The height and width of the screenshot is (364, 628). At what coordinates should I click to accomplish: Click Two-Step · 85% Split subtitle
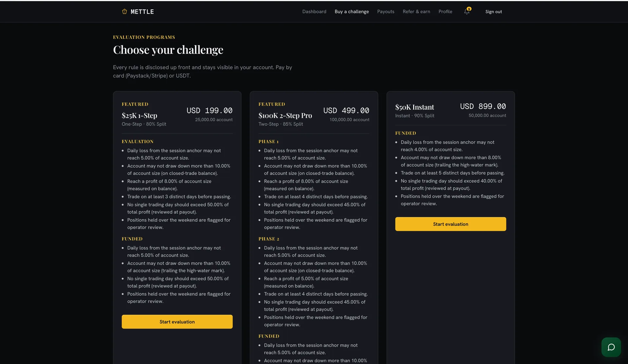(x=281, y=124)
